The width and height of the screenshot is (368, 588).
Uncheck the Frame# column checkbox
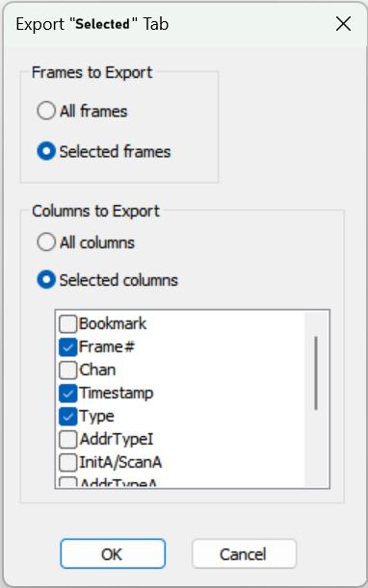68,346
